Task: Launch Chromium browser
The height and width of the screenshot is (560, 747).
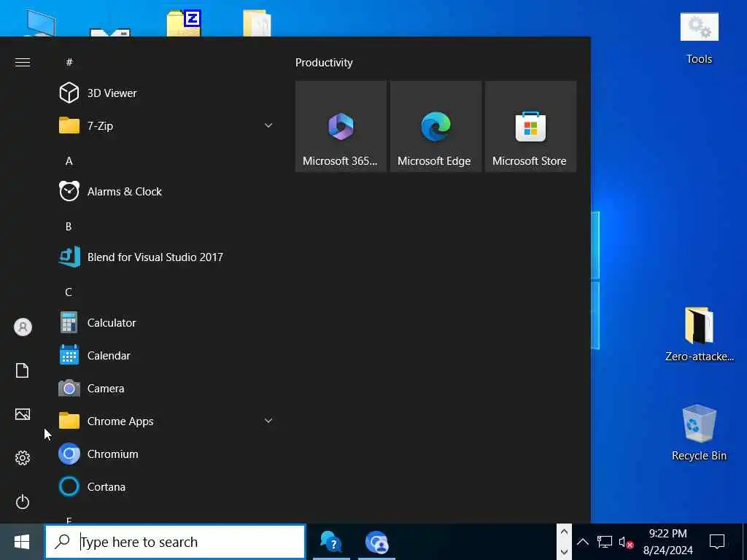Action: pos(166,454)
